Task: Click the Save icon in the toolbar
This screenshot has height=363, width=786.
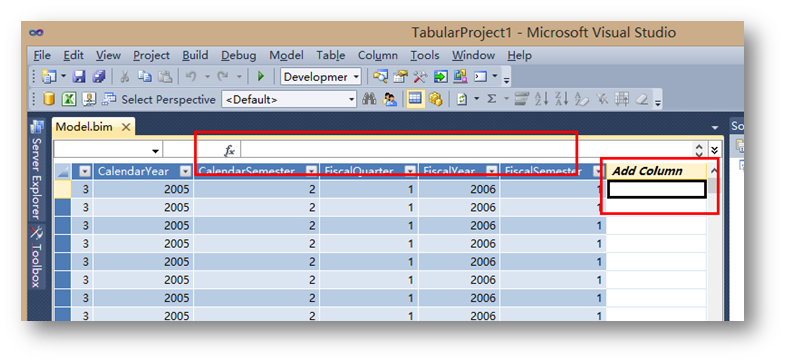Action: (x=79, y=77)
